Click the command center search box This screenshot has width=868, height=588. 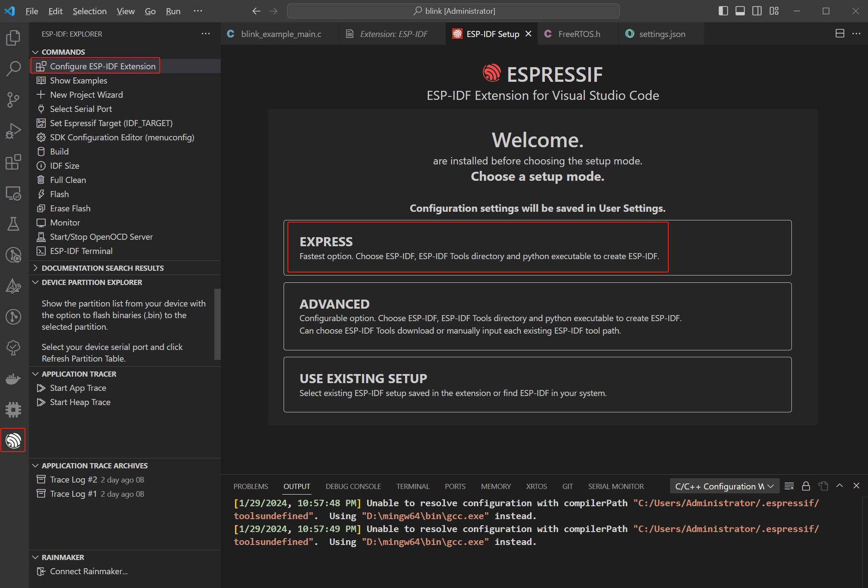click(453, 11)
